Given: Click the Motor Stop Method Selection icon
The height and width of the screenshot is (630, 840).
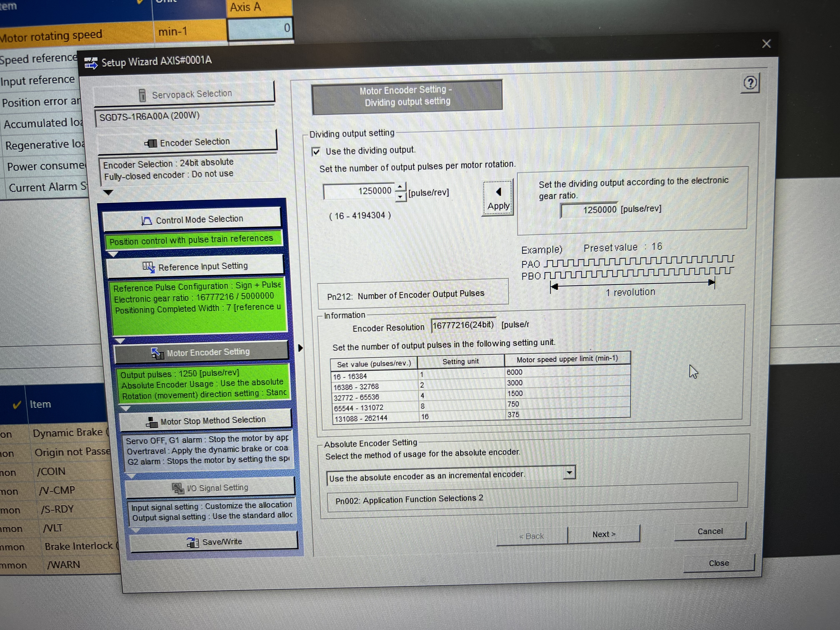Looking at the screenshot, I should (152, 422).
